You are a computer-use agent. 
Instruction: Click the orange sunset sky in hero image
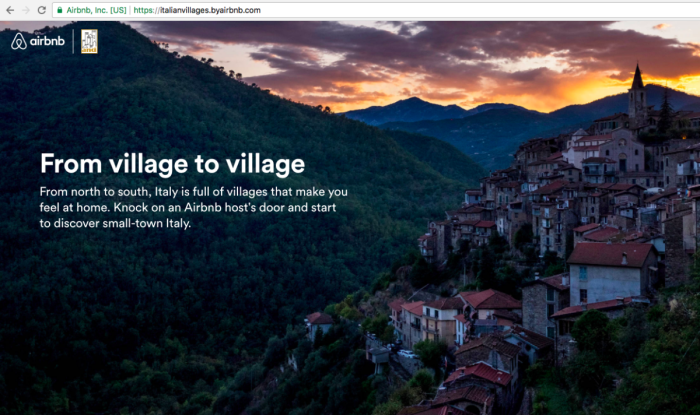558,89
